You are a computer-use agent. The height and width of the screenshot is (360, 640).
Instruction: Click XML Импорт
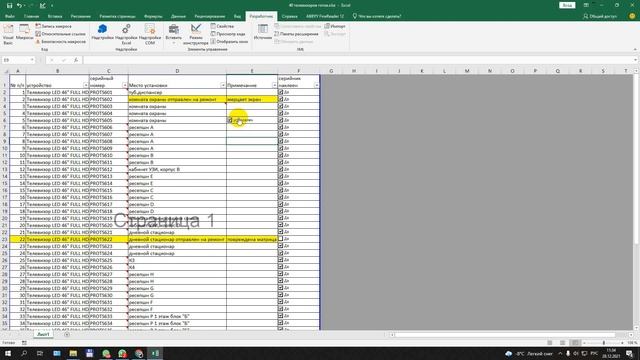click(x=335, y=26)
